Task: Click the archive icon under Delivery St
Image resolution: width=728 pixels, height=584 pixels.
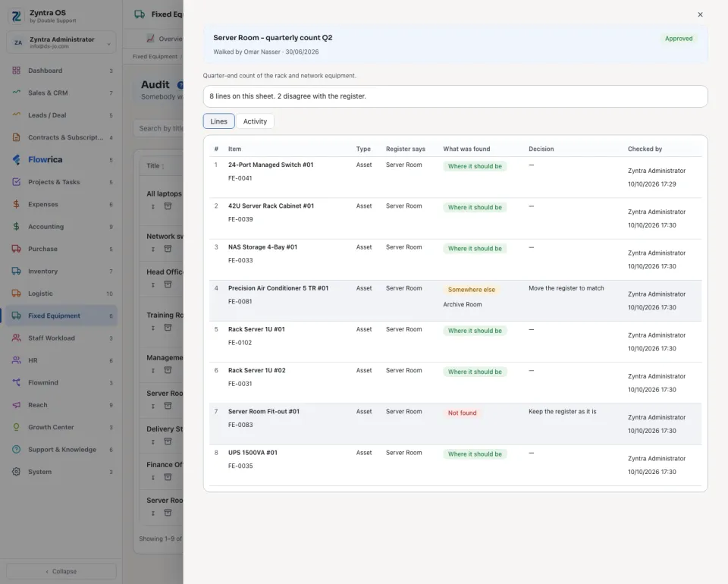Action: point(168,441)
